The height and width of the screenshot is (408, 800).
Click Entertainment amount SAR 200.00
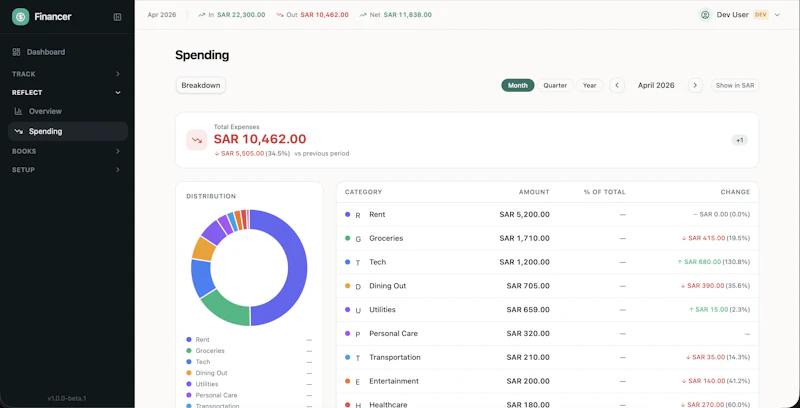click(x=528, y=381)
